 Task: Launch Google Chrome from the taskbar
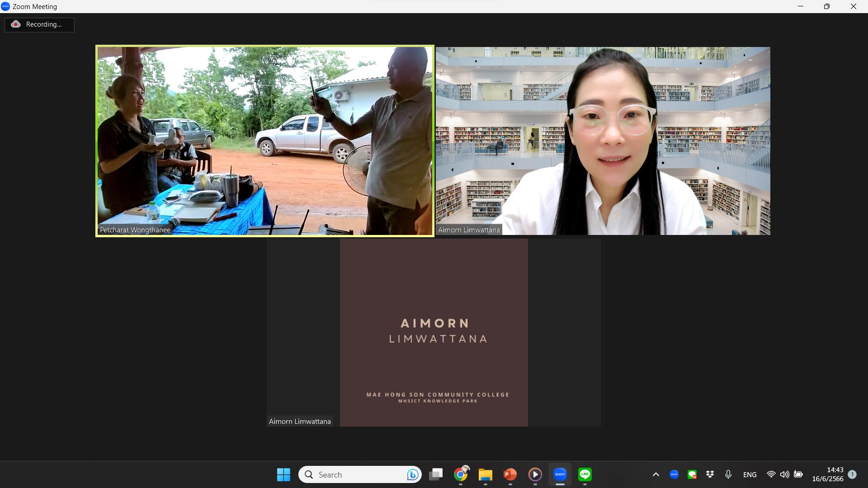461,474
